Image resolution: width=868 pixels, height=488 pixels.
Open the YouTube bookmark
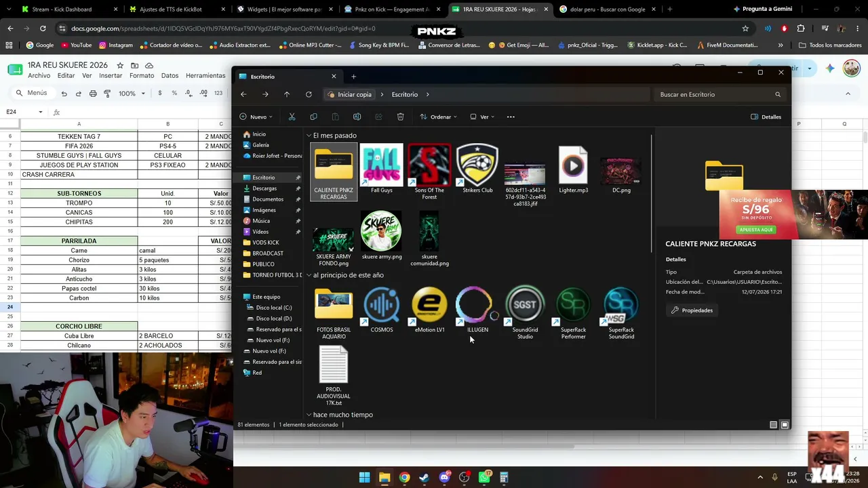point(76,45)
